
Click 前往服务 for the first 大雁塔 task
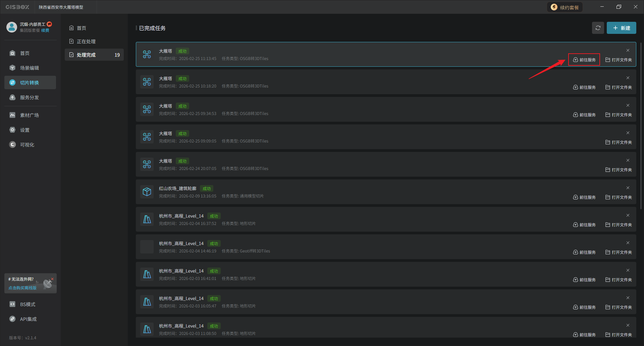pyautogui.click(x=584, y=60)
